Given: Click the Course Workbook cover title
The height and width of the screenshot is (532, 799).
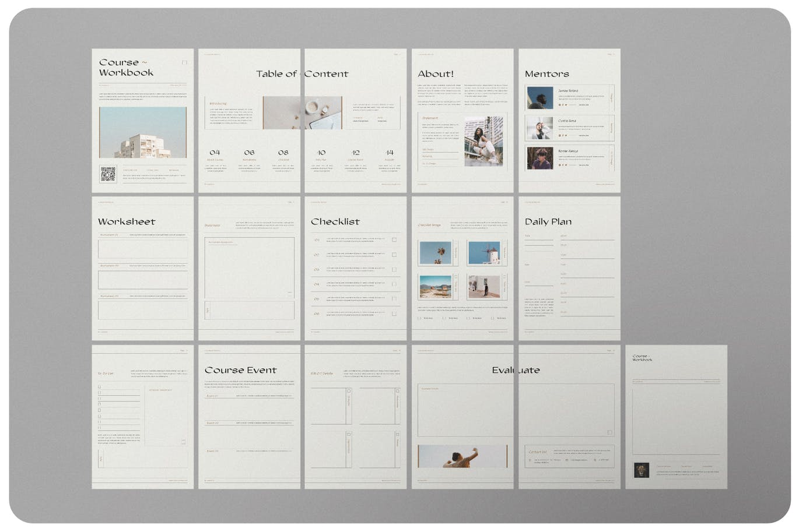Looking at the screenshot, I should click(126, 68).
